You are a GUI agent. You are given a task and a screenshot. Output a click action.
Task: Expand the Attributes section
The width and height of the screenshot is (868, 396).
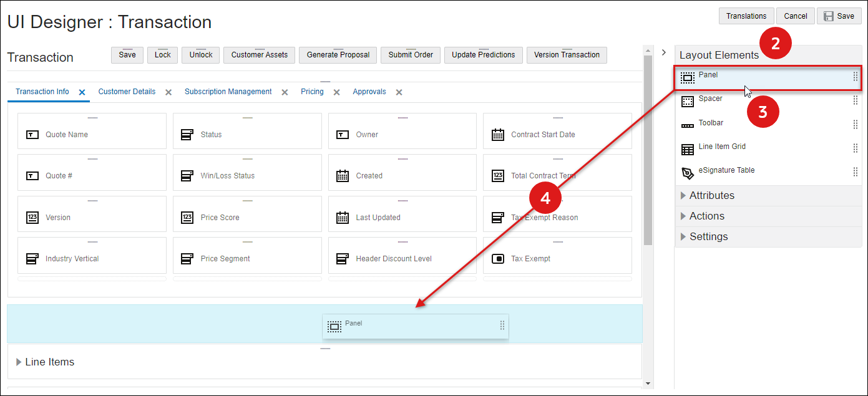[x=684, y=196]
